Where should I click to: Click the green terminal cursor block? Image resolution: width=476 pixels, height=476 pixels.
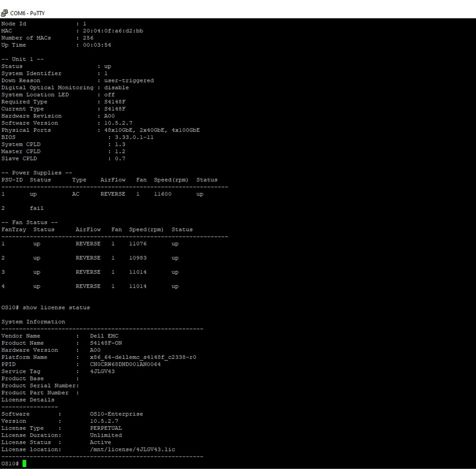pyautogui.click(x=24, y=464)
